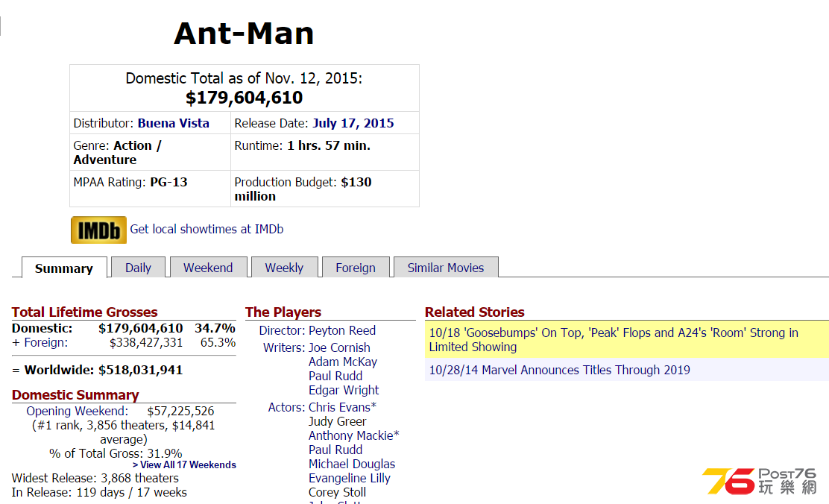Select the Summary tab
The image size is (829, 504).
(64, 268)
